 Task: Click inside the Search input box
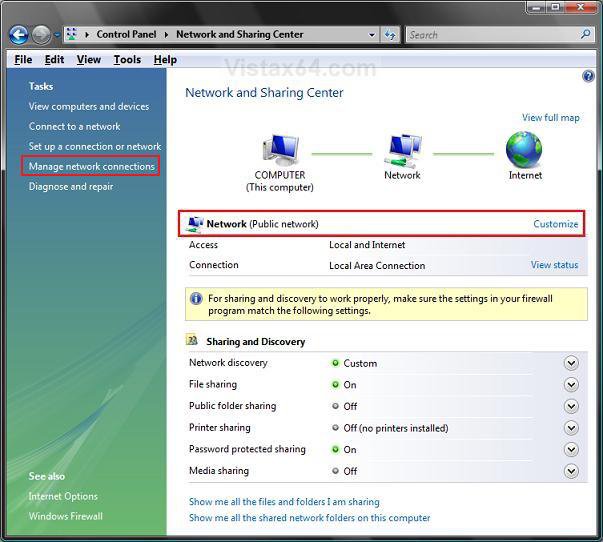click(x=490, y=35)
